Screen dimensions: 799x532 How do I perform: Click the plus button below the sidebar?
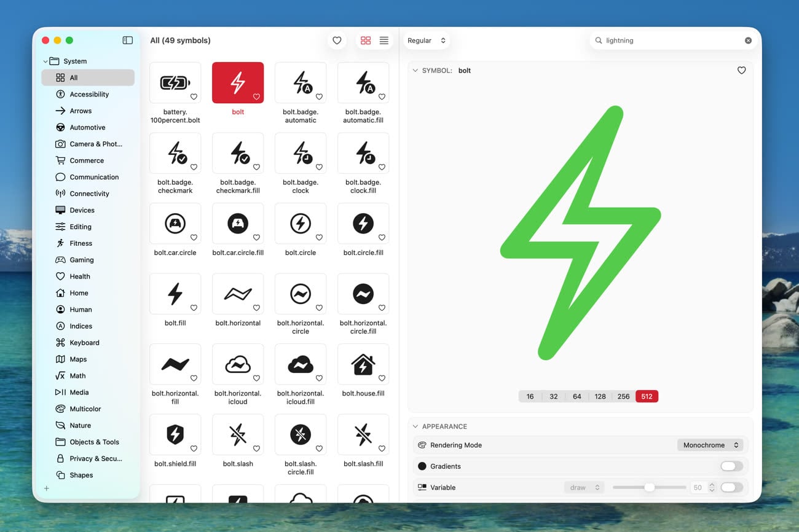point(47,488)
